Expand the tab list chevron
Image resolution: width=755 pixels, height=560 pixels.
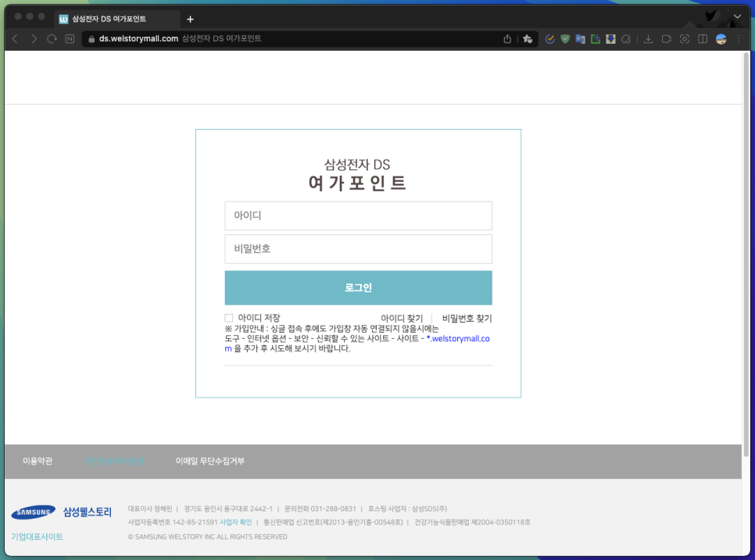pos(737,16)
